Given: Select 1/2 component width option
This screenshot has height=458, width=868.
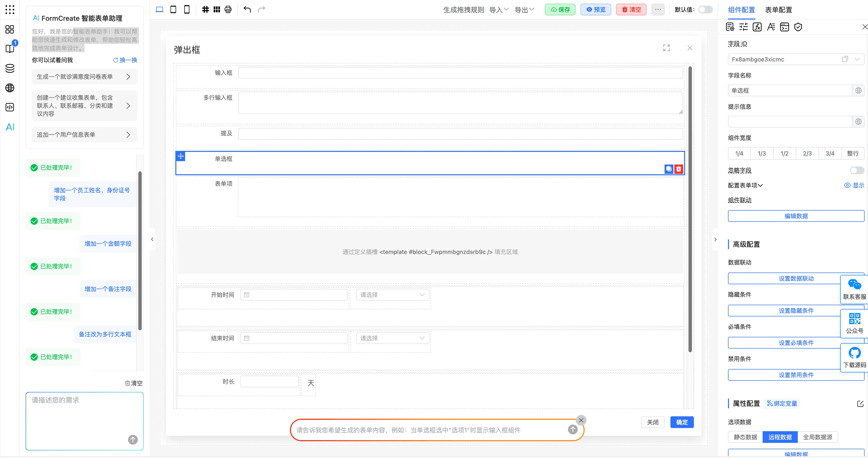Looking at the screenshot, I should [x=784, y=154].
